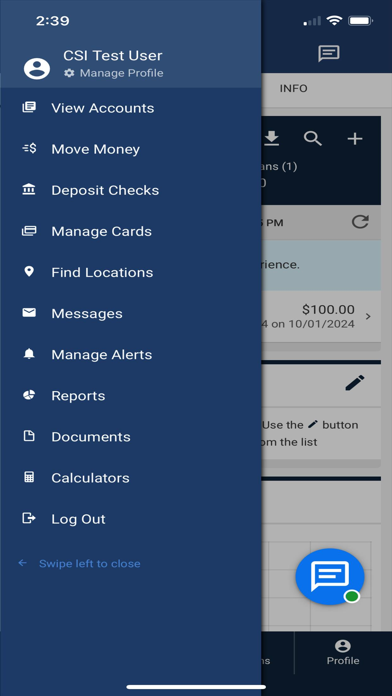Open the blue floating chat button
This screenshot has width=392, height=696.
click(330, 577)
